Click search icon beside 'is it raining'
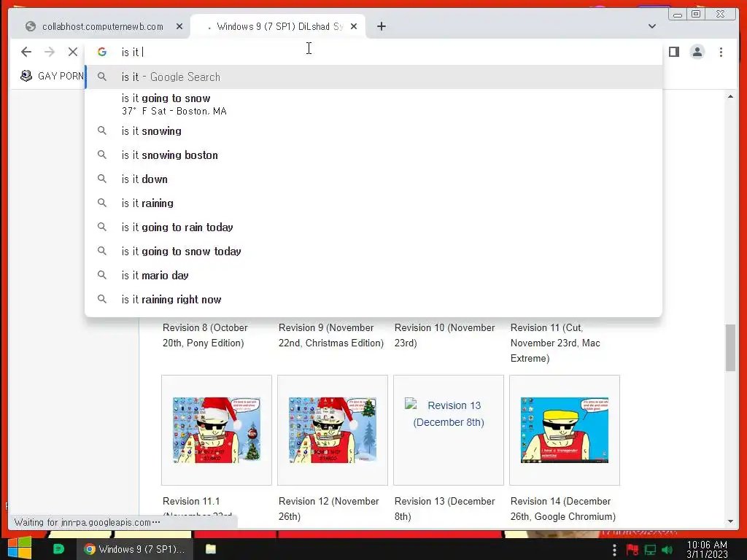Screen dimensions: 747x560 tap(102, 203)
